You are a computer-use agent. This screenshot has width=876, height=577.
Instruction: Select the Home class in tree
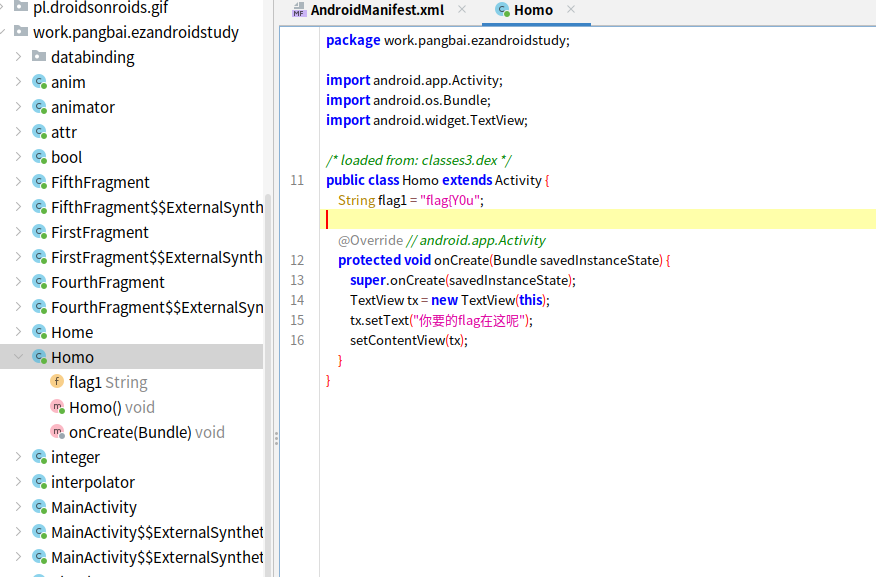72,332
